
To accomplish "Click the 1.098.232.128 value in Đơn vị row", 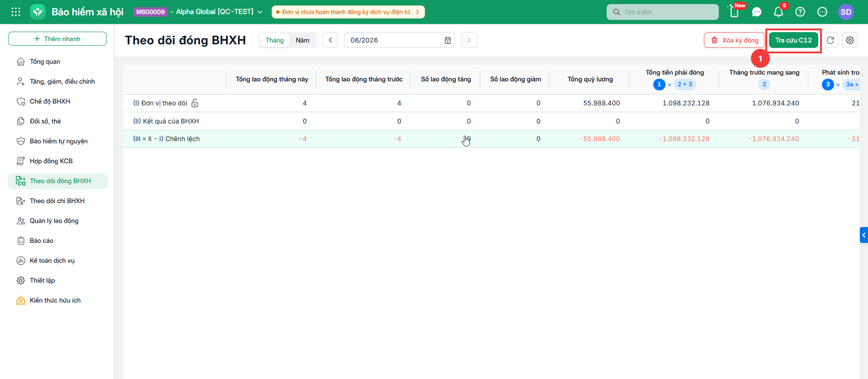I will pos(686,103).
